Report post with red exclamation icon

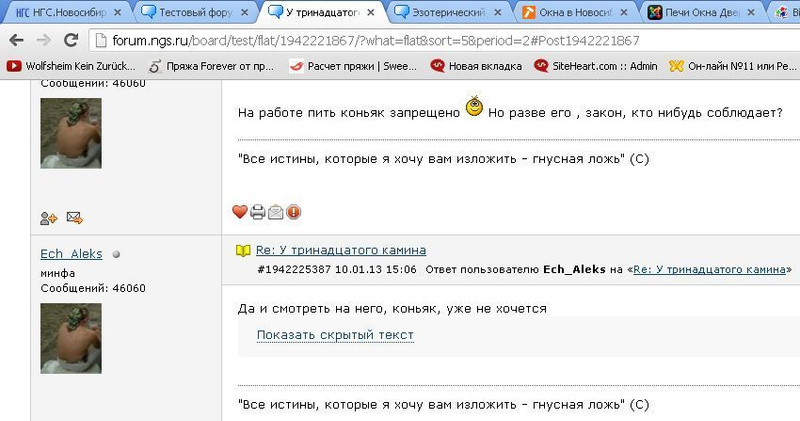coord(293,212)
